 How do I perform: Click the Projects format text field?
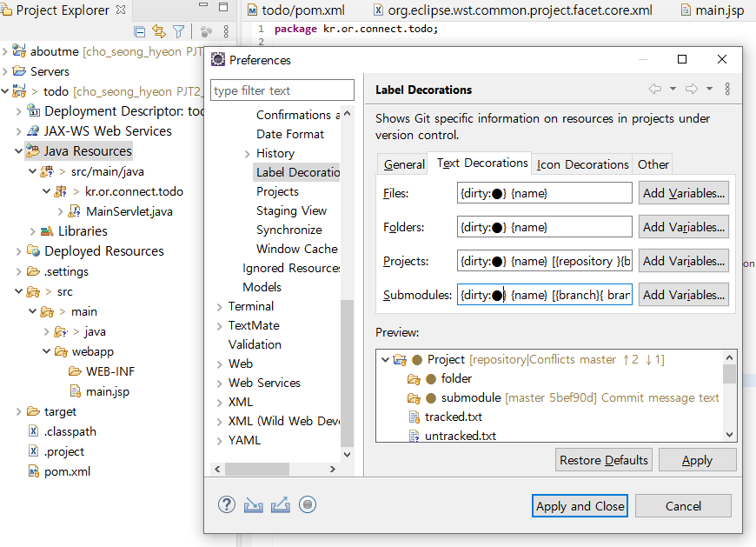coord(544,261)
